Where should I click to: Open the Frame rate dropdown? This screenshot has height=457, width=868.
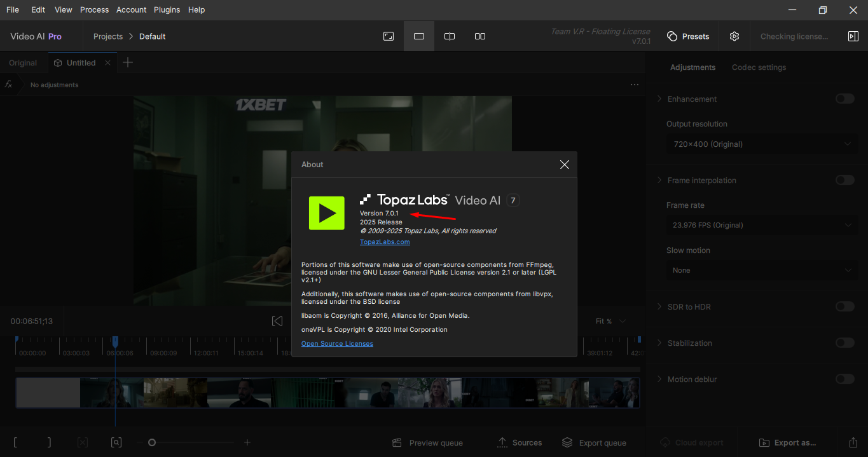[761, 225]
